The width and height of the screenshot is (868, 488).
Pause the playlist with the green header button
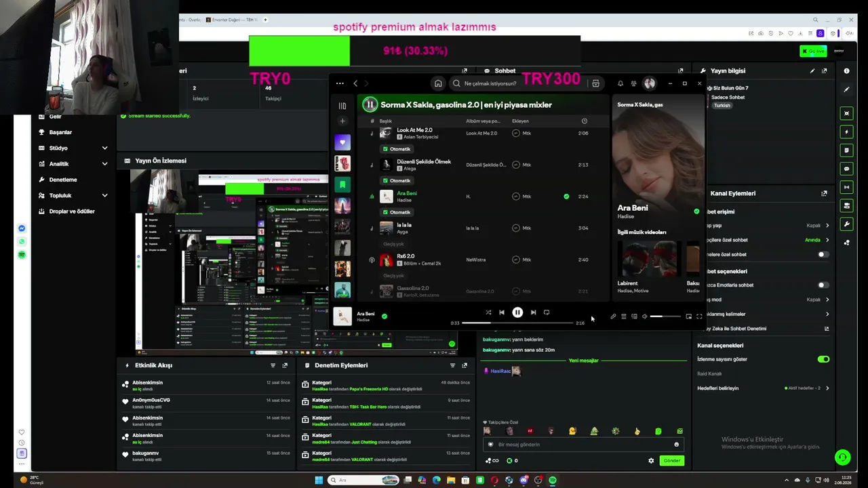tap(370, 104)
